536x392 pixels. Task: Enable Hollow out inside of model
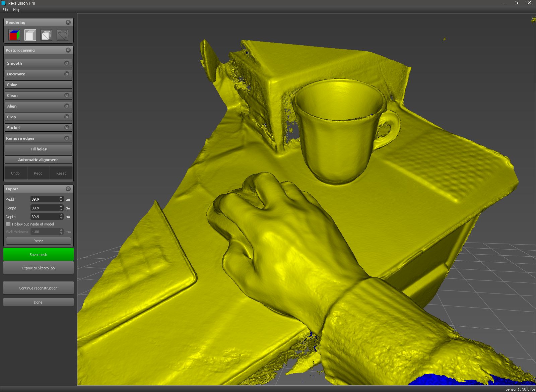[x=8, y=224]
